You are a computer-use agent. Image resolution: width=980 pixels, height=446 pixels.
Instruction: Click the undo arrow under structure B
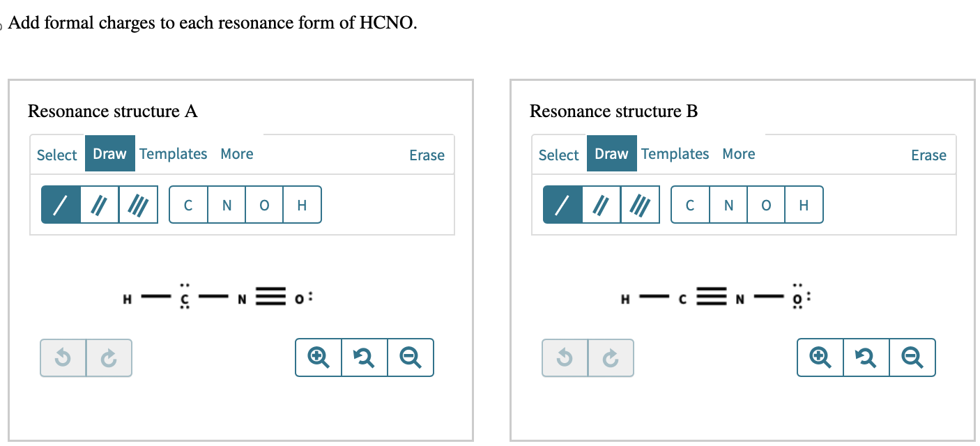point(565,357)
